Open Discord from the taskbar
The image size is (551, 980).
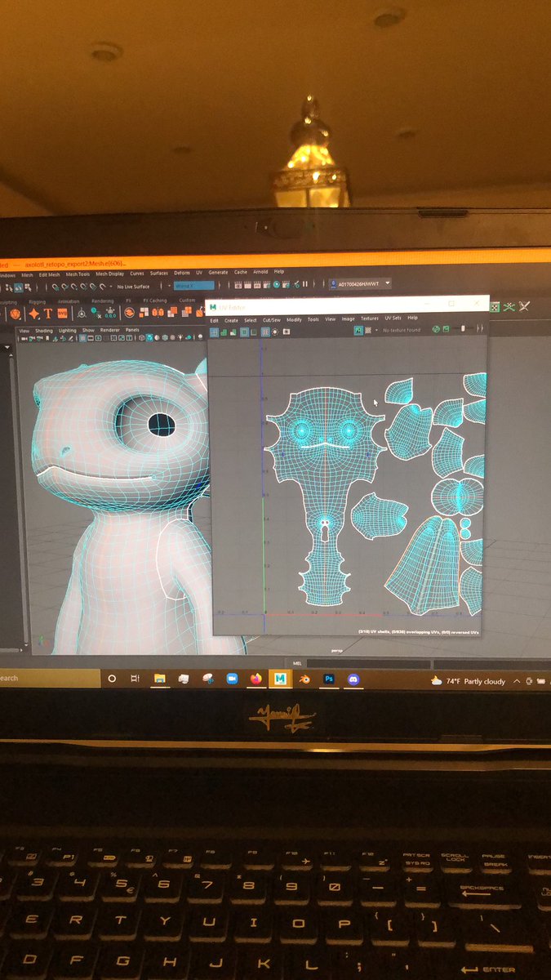pyautogui.click(x=353, y=679)
